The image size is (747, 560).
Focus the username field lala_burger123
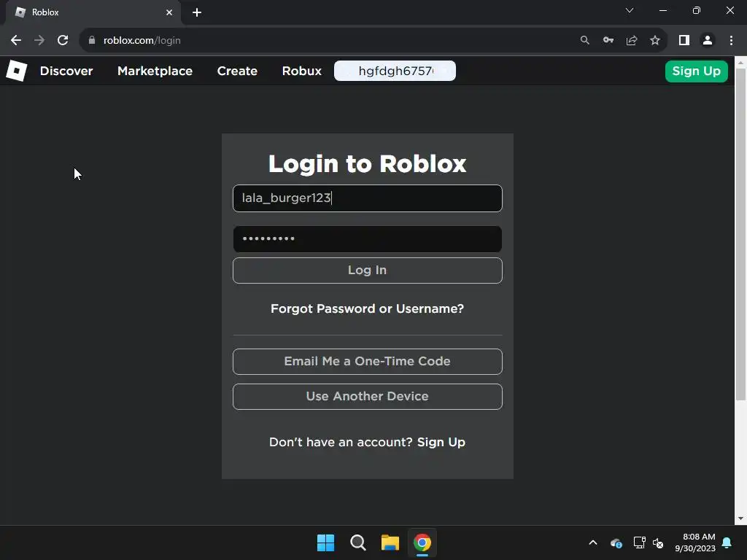368,198
